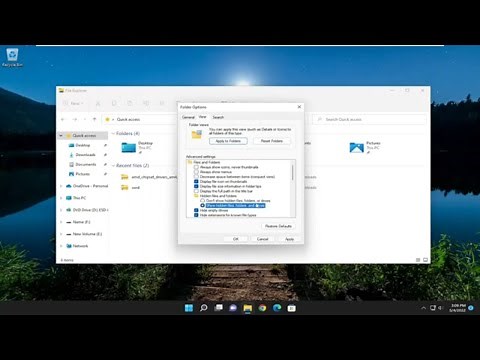The width and height of the screenshot is (480, 360).
Task: Show hidden system tray icons chevron
Action: 423,308
